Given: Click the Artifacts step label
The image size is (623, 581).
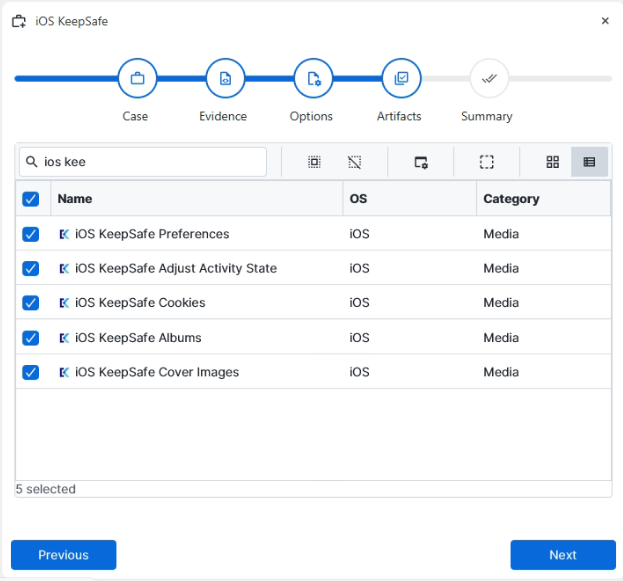Looking at the screenshot, I should point(399,116).
